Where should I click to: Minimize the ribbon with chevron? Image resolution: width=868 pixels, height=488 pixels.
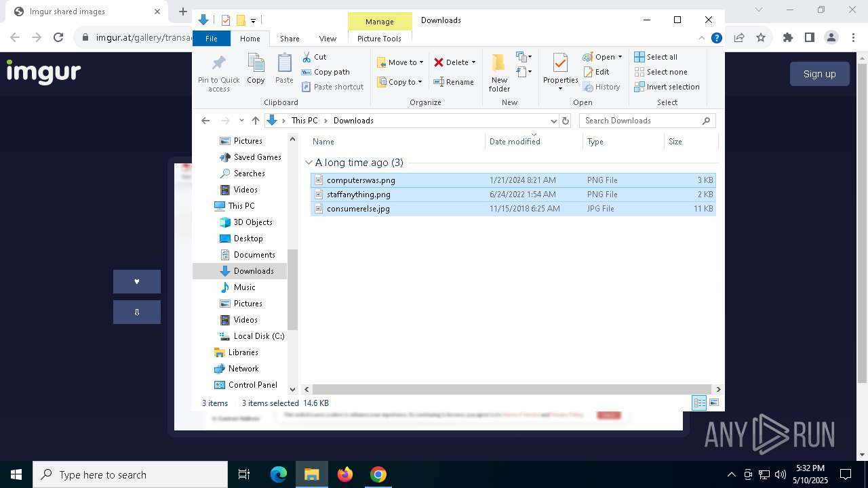pyautogui.click(x=702, y=39)
